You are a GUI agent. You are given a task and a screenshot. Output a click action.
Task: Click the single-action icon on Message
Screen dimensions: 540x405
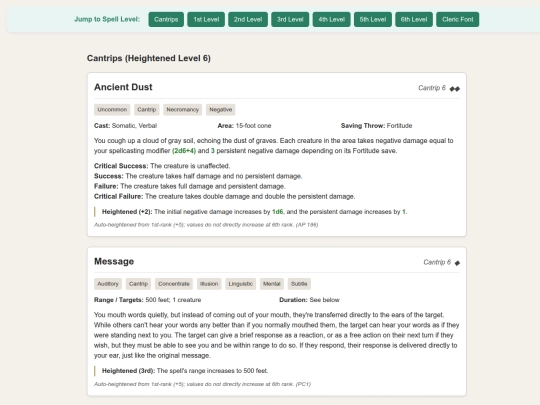457,263
